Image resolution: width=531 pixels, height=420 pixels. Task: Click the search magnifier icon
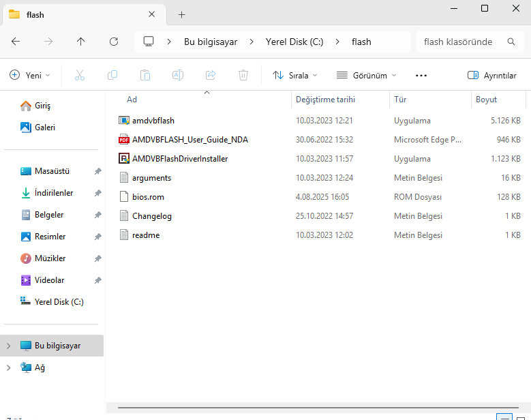pyautogui.click(x=511, y=42)
